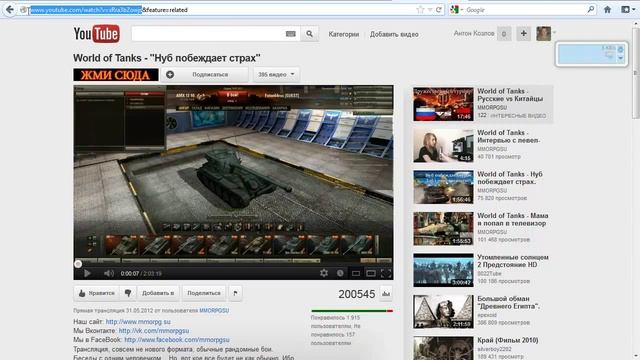
Task: Open the Добавить в menu button
Action: [x=158, y=293]
